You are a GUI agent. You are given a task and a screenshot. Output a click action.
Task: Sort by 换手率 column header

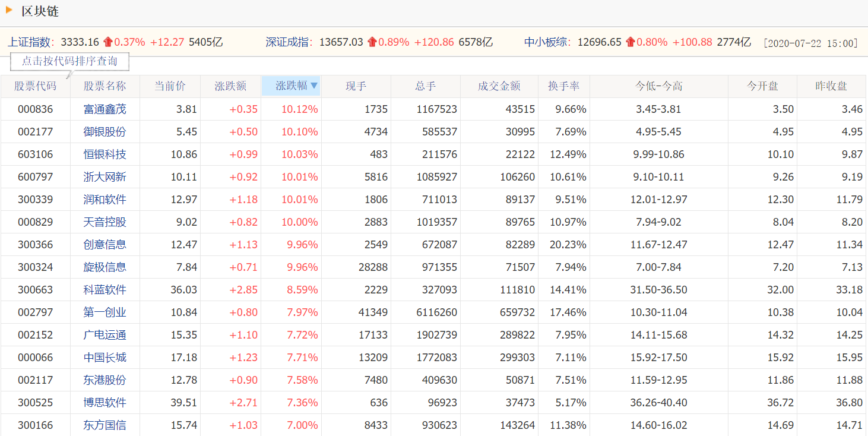tap(564, 86)
